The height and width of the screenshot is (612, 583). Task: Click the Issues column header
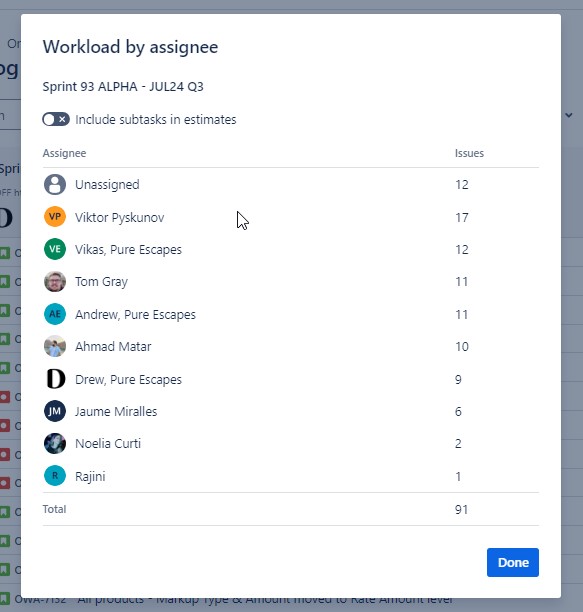pyautogui.click(x=469, y=153)
